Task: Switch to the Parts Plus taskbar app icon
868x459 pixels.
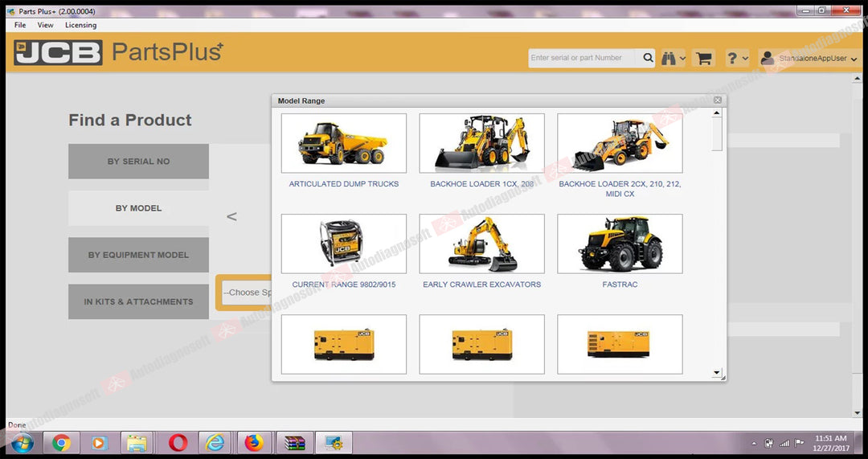Action: click(x=334, y=443)
